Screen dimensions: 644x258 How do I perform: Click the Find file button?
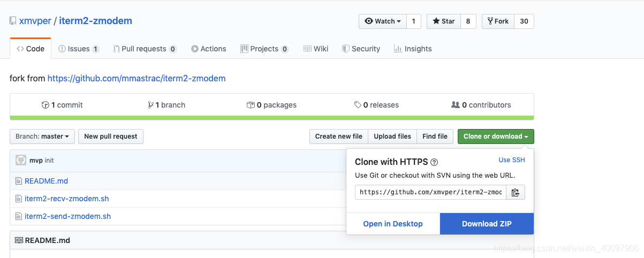pos(435,136)
